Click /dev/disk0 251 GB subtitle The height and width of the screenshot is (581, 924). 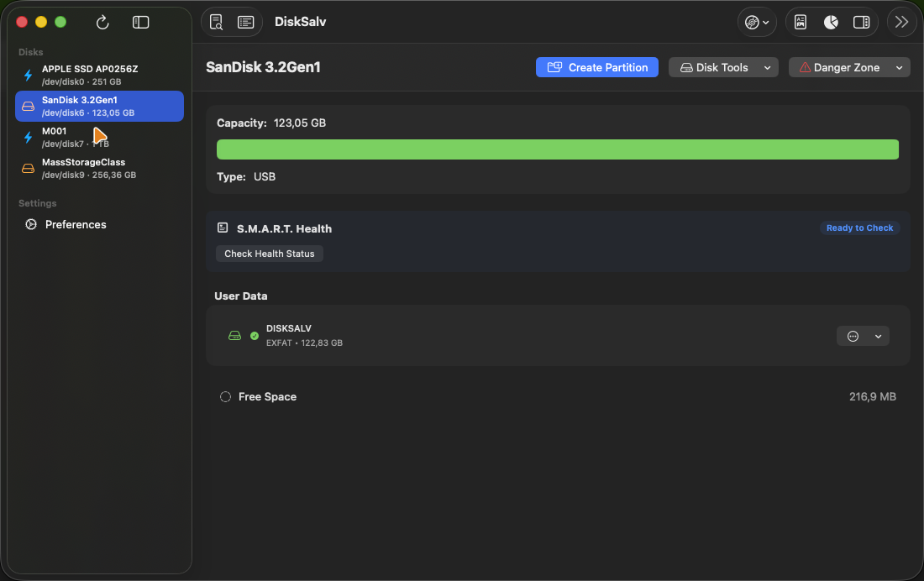81,82
